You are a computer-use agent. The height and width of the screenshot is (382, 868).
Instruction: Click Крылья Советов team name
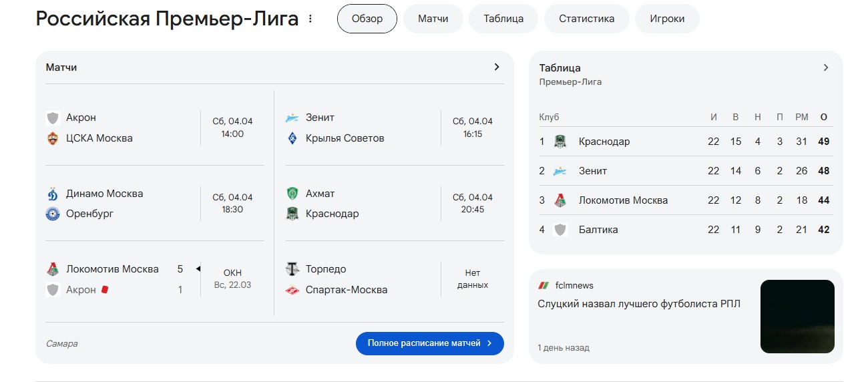click(x=345, y=138)
